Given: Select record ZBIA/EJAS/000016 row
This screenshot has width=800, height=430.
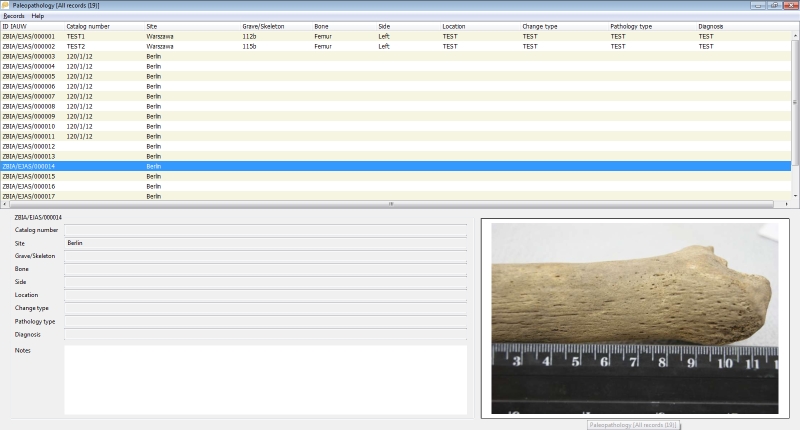Looking at the screenshot, I should pyautogui.click(x=29, y=186).
